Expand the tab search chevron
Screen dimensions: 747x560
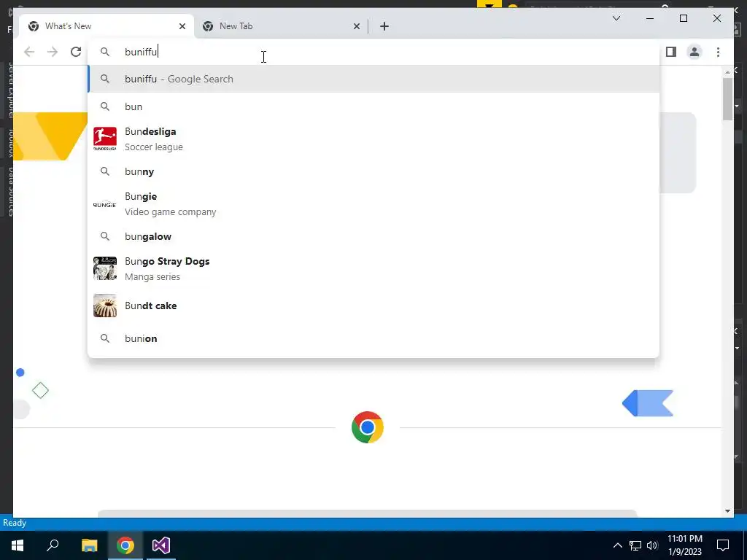pyautogui.click(x=616, y=18)
